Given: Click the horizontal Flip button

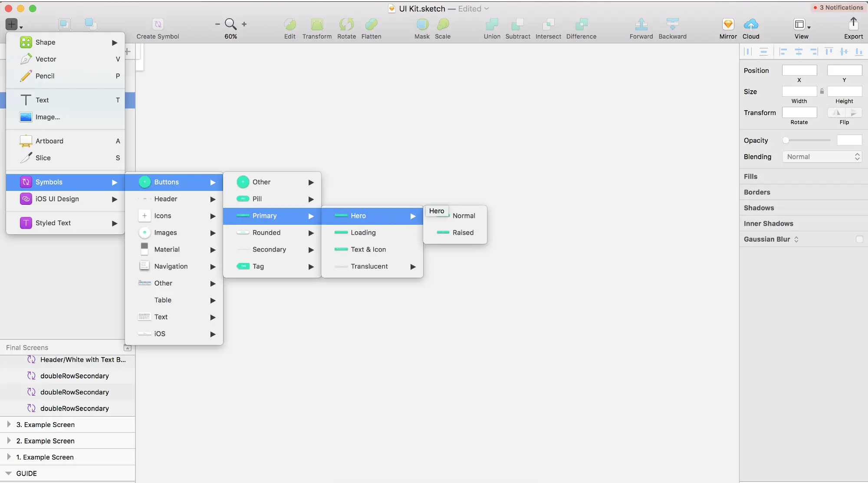Looking at the screenshot, I should pyautogui.click(x=836, y=113).
